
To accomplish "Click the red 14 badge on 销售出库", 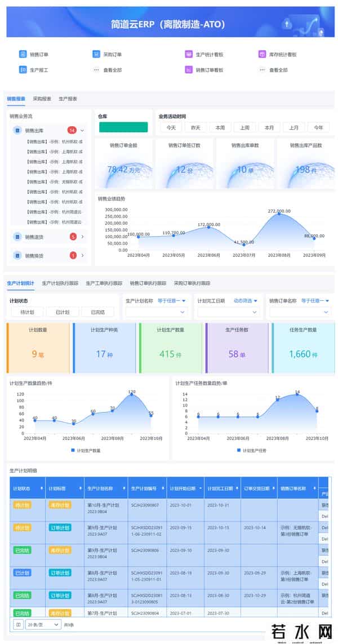I will tap(72, 131).
